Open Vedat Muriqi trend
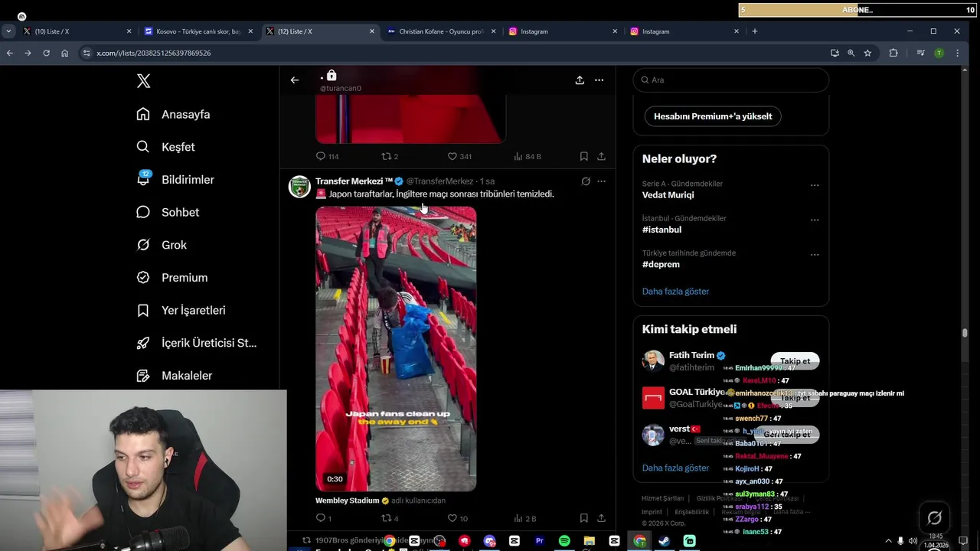The width and height of the screenshot is (980, 551). (x=668, y=195)
